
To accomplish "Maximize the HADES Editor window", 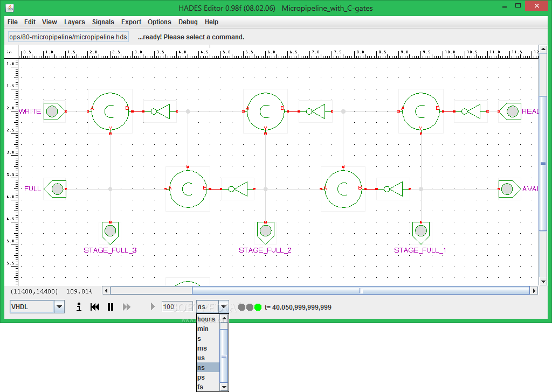I will tap(518, 5).
